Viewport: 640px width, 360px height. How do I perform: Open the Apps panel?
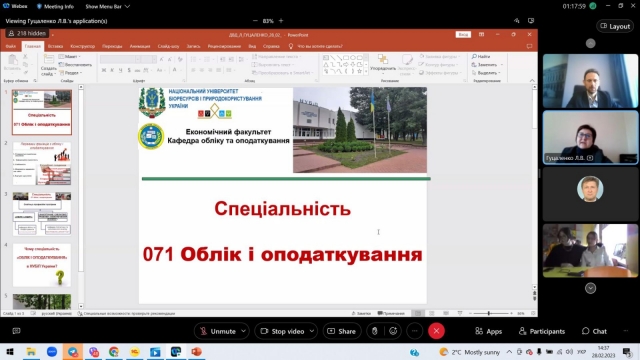[489, 331]
